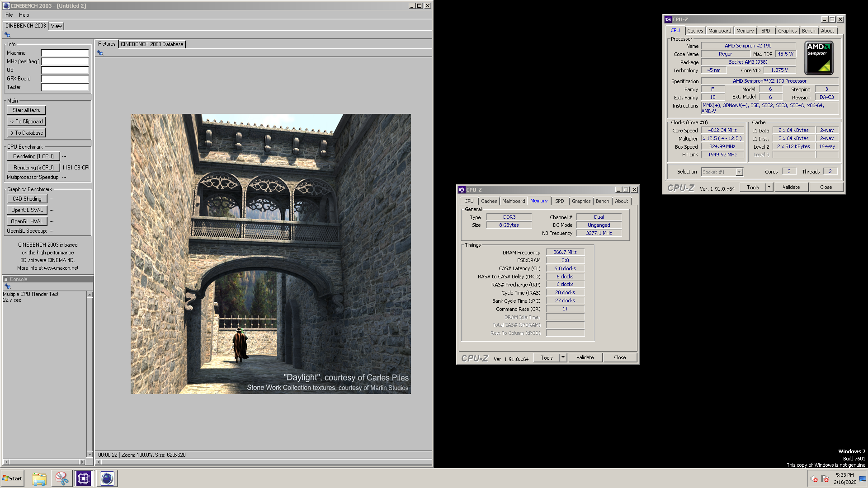Click the muted volume tray icon

(x=814, y=479)
